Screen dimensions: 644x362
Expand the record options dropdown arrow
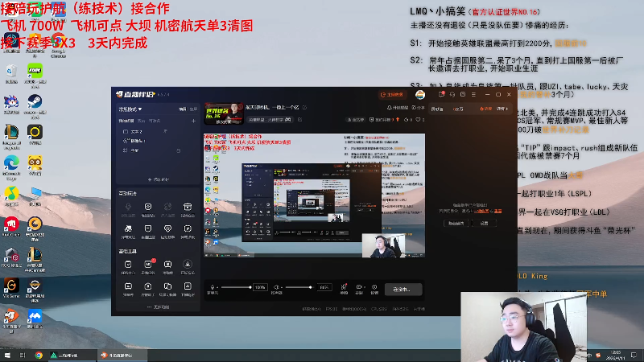click(x=365, y=287)
